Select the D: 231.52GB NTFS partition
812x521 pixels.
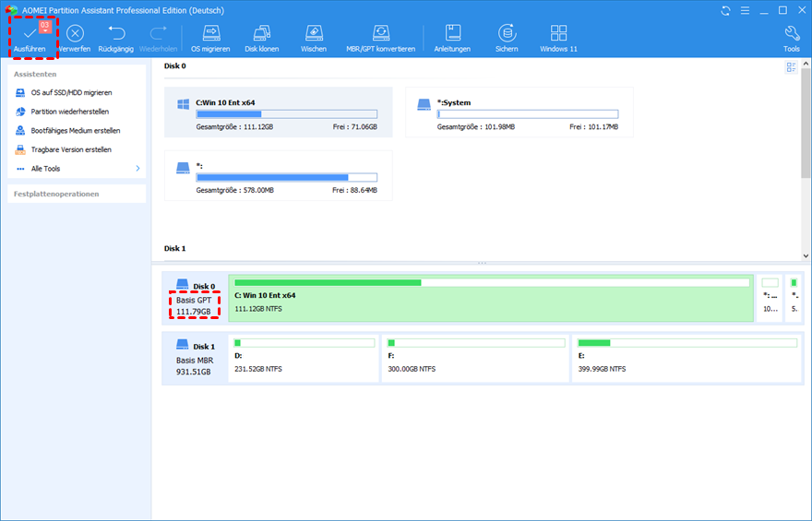pos(304,359)
